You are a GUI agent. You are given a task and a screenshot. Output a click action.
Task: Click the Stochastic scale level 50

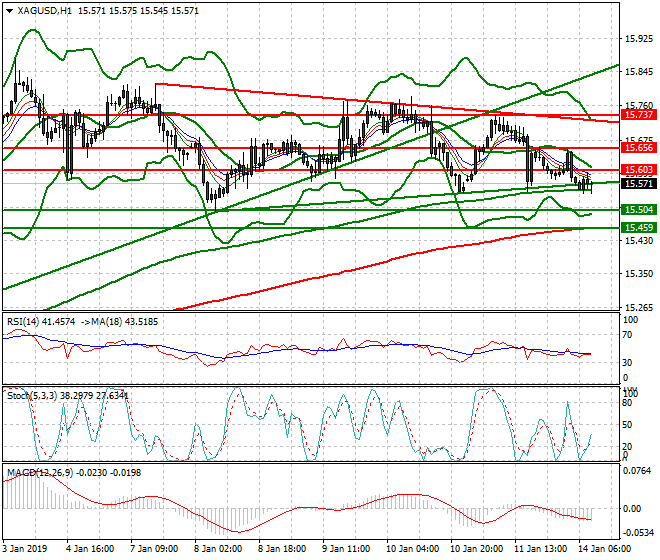(x=627, y=425)
